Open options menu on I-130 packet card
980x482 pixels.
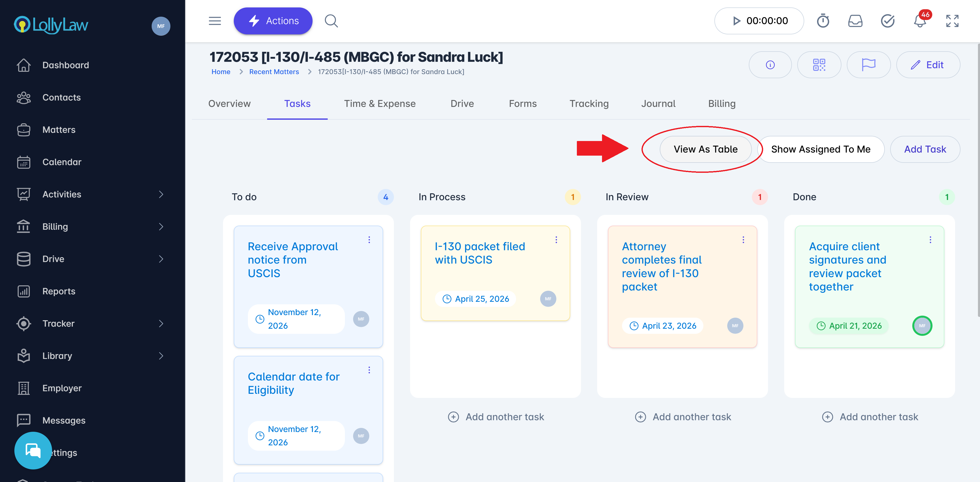(x=556, y=239)
